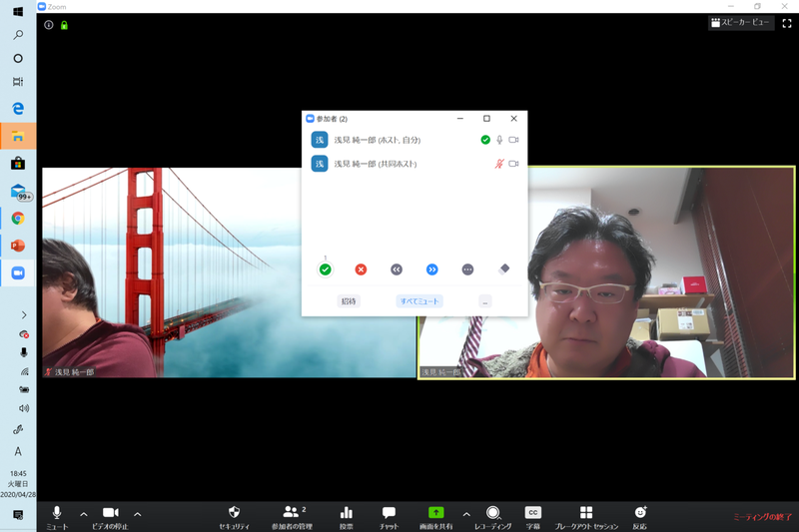Select the host participant row
The height and width of the screenshot is (532, 799).
point(414,140)
